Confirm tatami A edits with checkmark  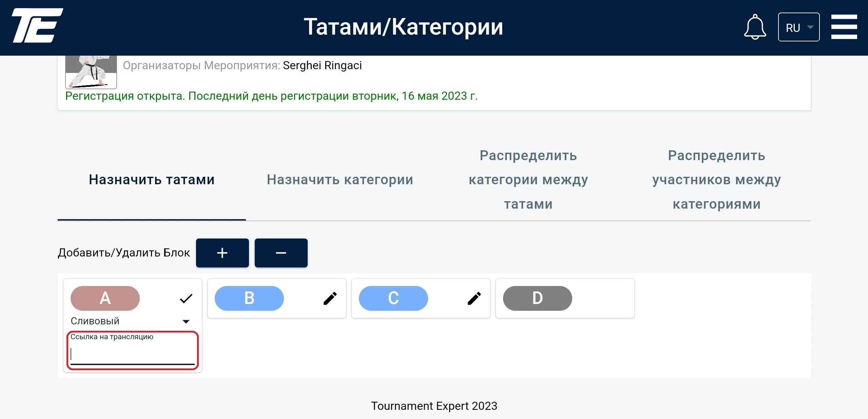tap(186, 299)
